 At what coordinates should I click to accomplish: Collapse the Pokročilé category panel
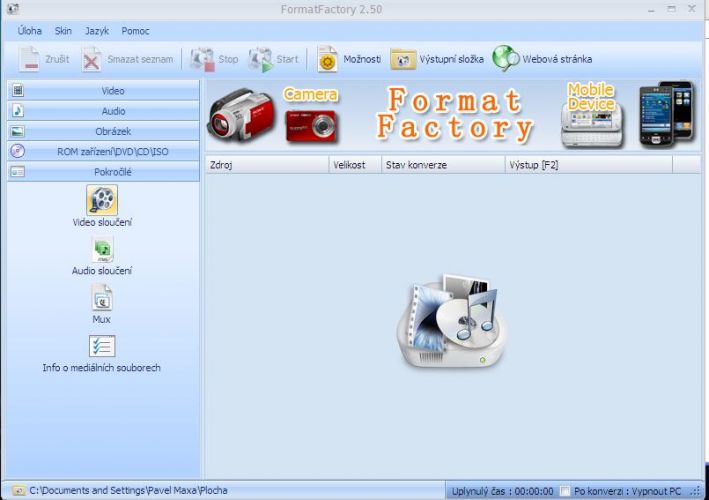pos(104,172)
